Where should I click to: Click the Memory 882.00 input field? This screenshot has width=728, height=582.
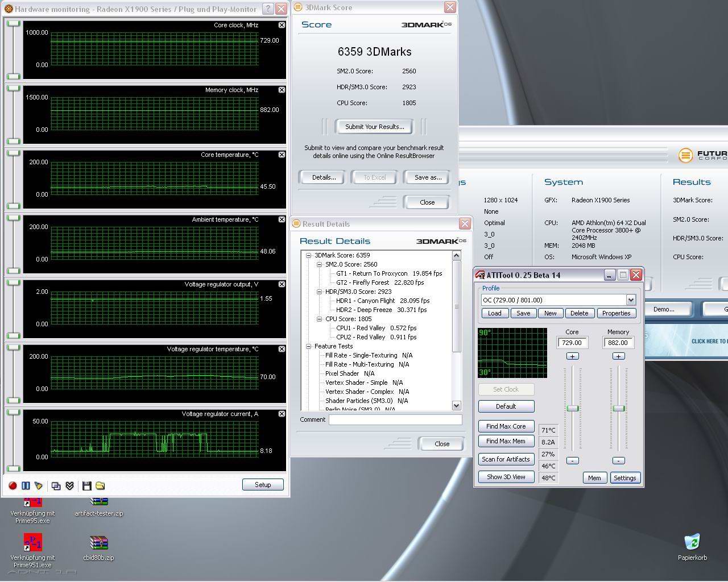pos(618,343)
